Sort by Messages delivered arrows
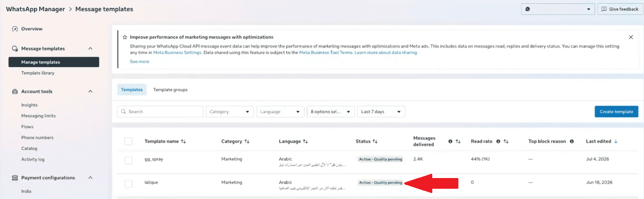 point(458,141)
